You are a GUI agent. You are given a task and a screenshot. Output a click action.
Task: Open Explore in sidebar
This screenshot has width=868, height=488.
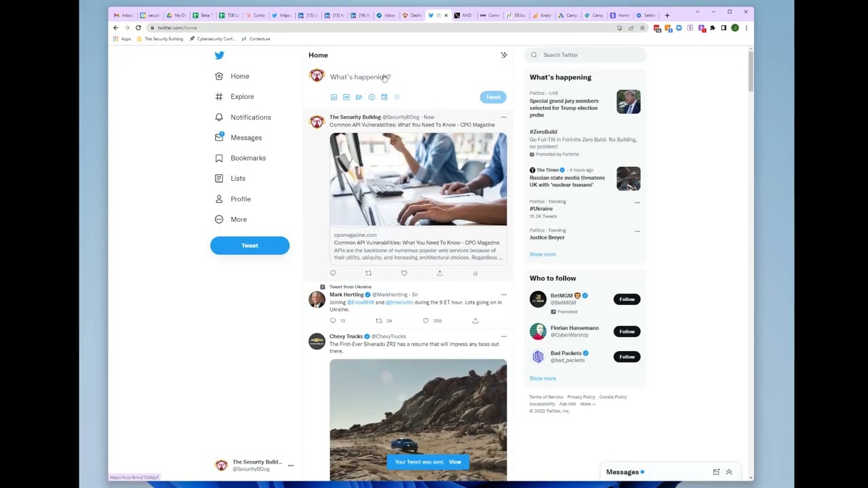click(x=235, y=97)
